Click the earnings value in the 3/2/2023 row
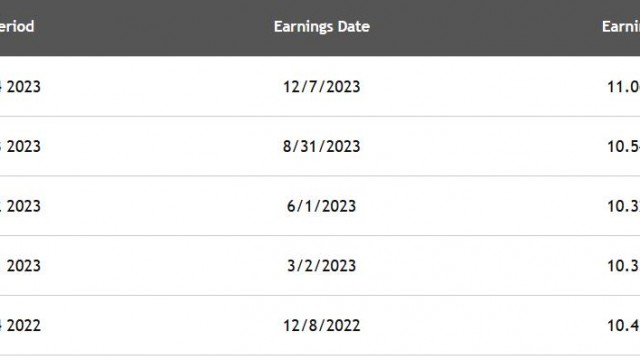The image size is (640, 360). [x=623, y=266]
